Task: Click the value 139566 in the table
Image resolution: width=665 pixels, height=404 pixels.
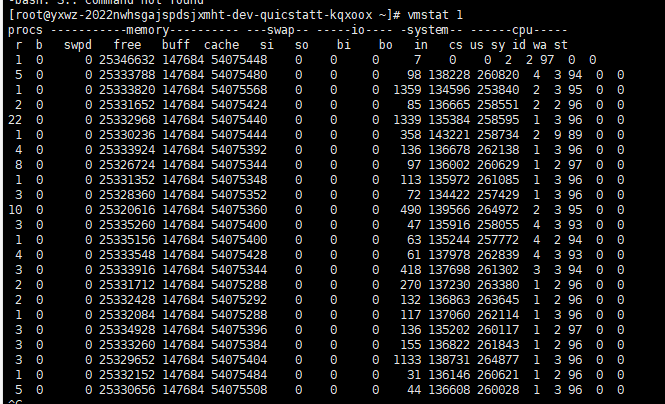Action: click(x=449, y=210)
